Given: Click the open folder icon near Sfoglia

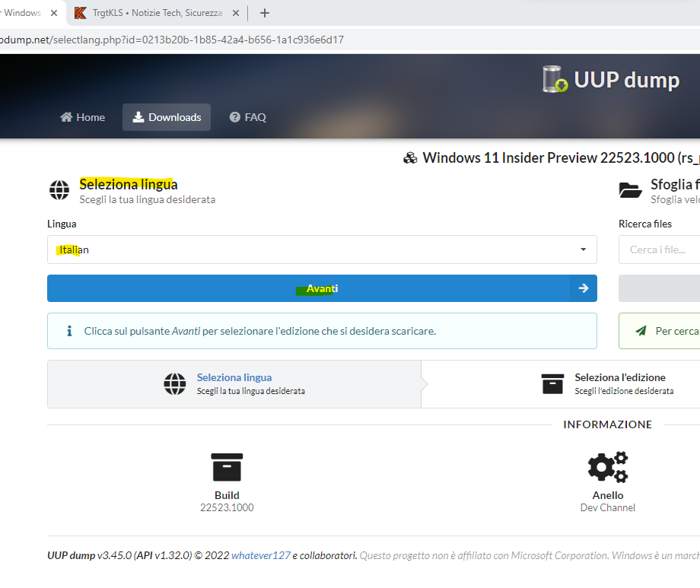Looking at the screenshot, I should pyautogui.click(x=630, y=190).
